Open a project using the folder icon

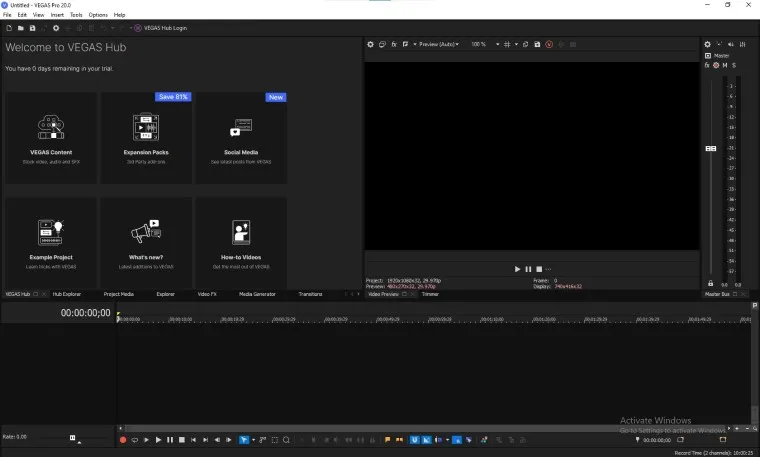point(21,28)
